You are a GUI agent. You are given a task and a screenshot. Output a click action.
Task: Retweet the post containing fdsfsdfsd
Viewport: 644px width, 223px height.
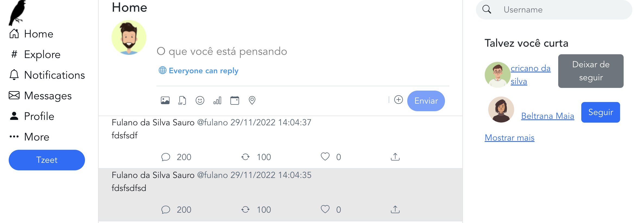246,209
